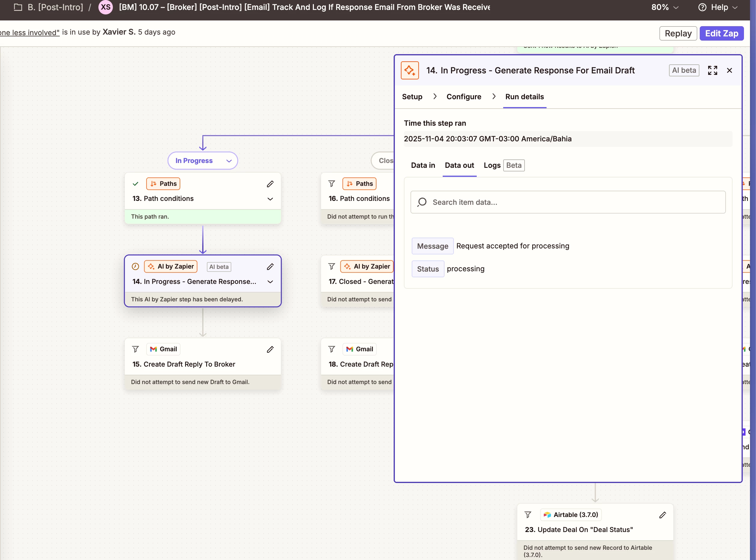Click edit pencil on step 15 Gmail draft

[x=270, y=349]
